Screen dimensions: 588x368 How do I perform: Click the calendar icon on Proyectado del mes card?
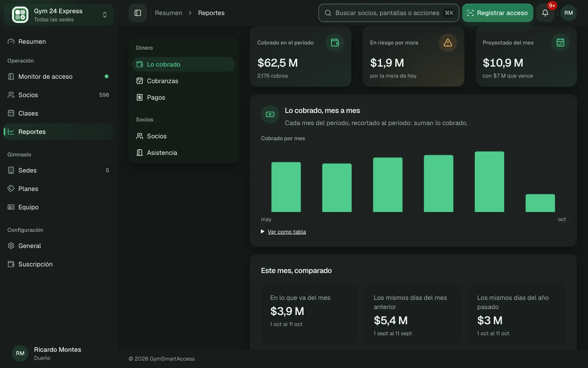click(x=560, y=43)
